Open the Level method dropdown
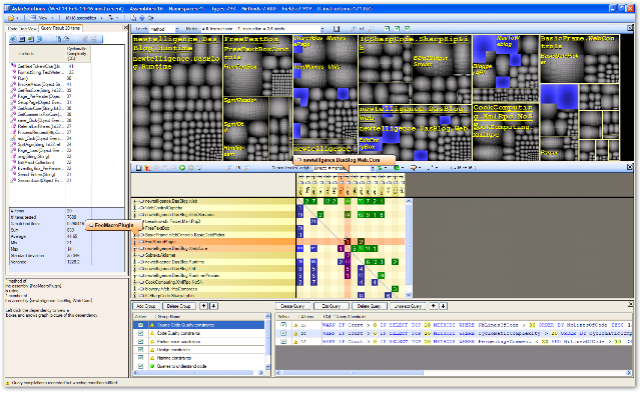 click(177, 29)
